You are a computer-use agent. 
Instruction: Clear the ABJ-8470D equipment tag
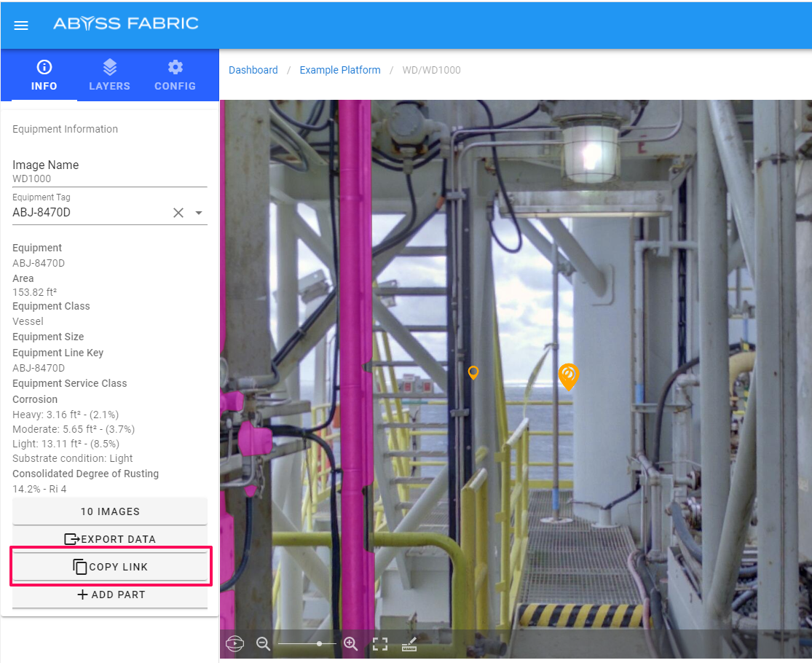178,213
